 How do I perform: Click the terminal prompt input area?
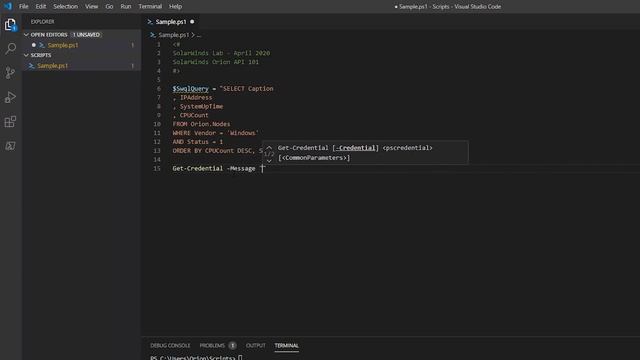coord(240,358)
